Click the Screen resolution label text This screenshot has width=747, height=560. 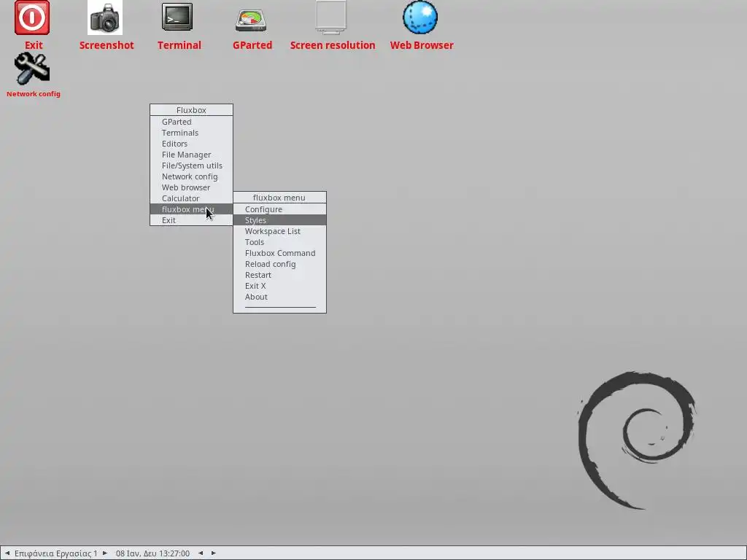[x=333, y=45]
